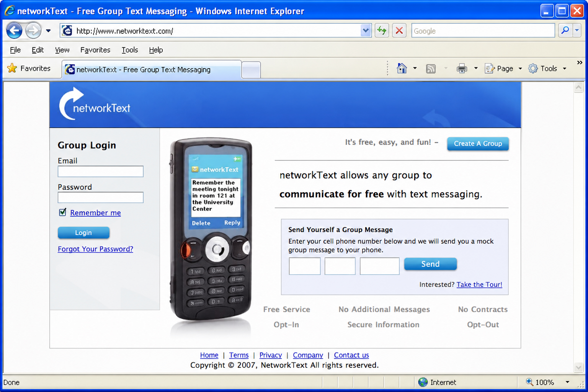Screen dimensions: 588x392
Task: Click the Print printer icon
Action: [x=462, y=69]
